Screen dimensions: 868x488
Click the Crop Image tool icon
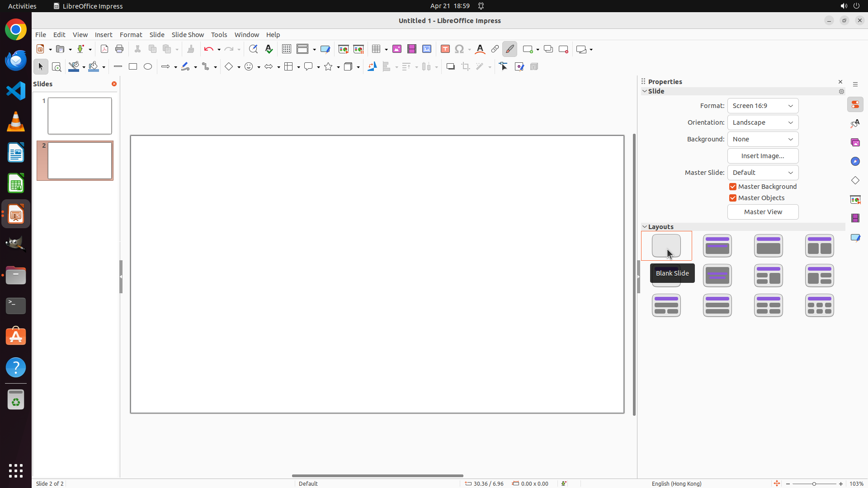(466, 67)
